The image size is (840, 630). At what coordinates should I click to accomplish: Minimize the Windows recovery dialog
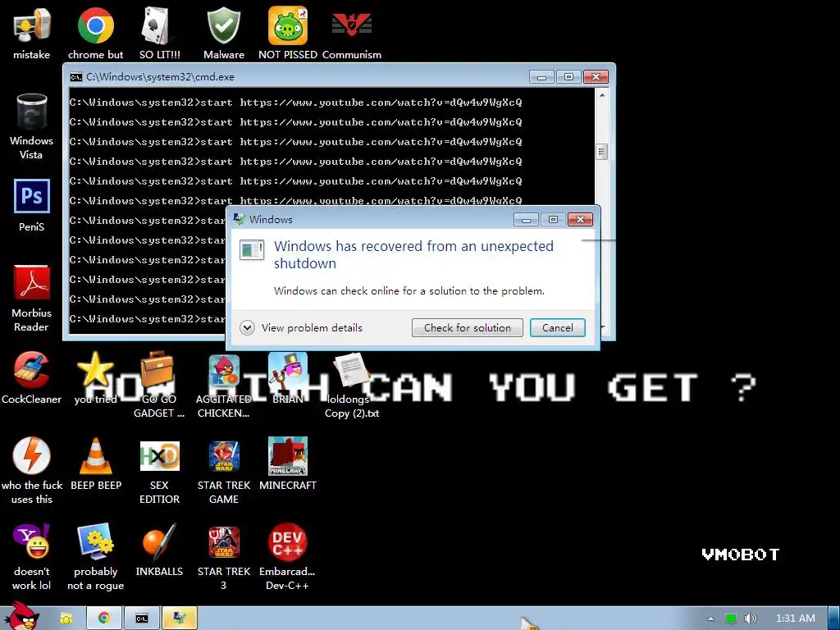point(526,220)
